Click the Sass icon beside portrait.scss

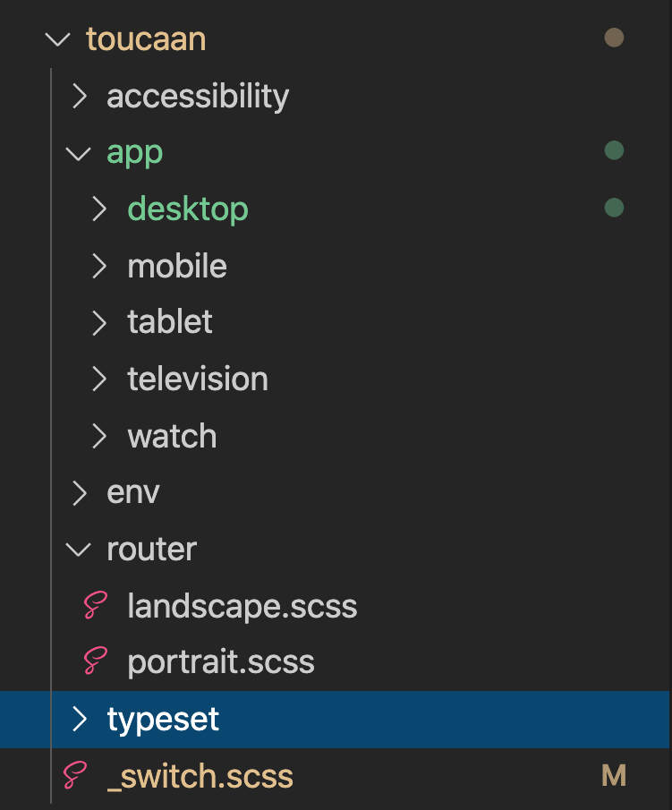pyautogui.click(x=96, y=661)
